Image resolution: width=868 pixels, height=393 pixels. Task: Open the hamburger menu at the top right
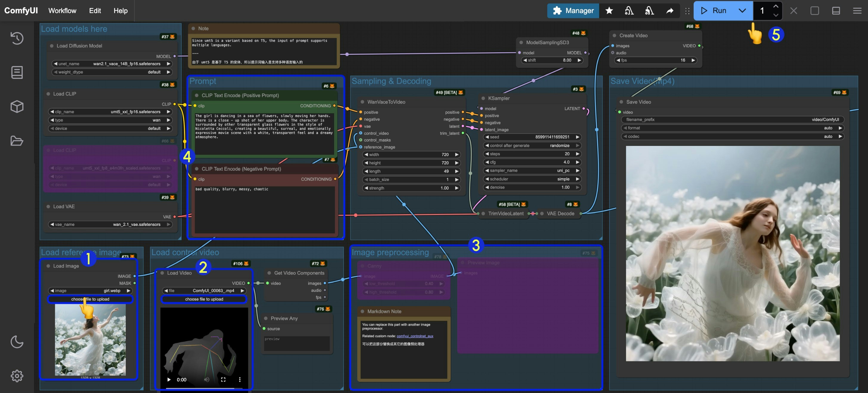point(857,10)
